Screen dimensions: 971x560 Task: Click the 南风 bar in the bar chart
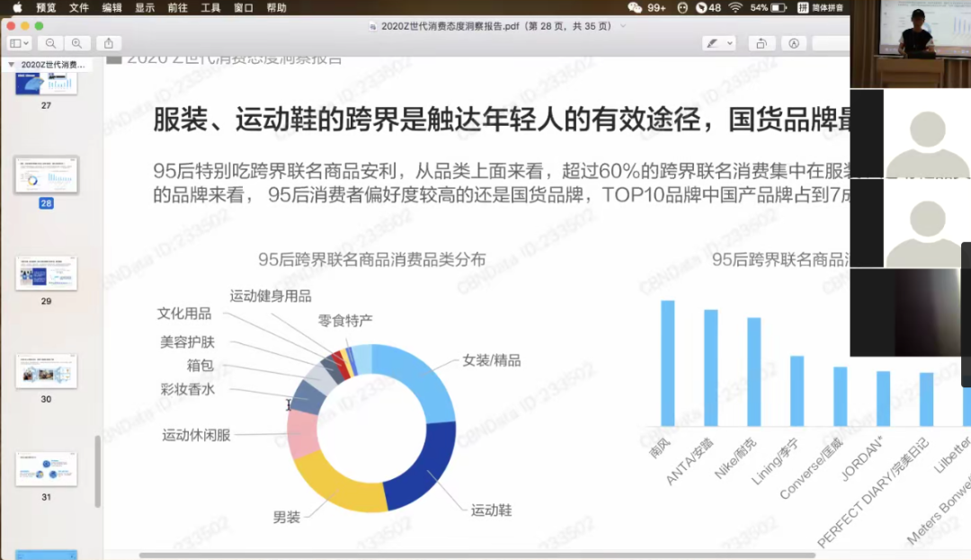pyautogui.click(x=667, y=363)
